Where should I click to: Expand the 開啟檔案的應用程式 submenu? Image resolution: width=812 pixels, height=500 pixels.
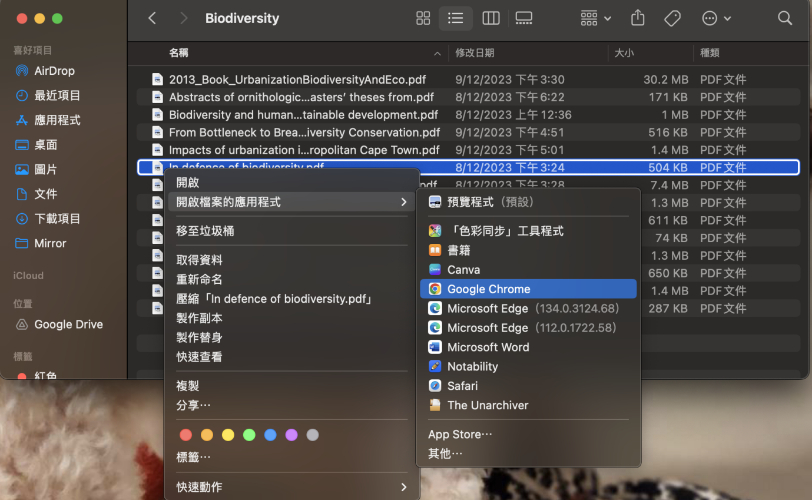click(292, 202)
